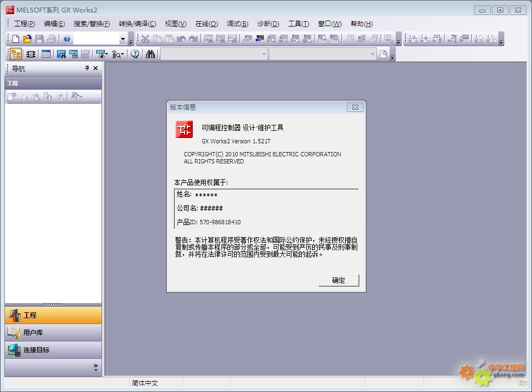The image size is (532, 392).
Task: Click the 简体中文 status bar entry
Action: 145,383
